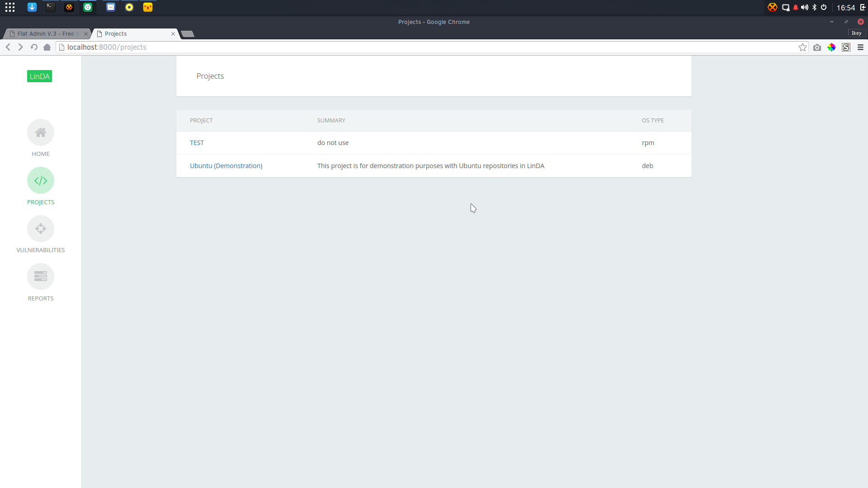Reload the current page
This screenshot has width=868, height=488.
tap(34, 47)
